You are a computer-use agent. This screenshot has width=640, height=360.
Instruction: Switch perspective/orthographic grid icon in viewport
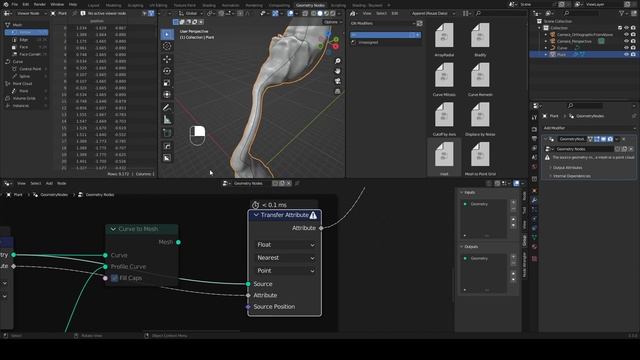[x=338, y=91]
